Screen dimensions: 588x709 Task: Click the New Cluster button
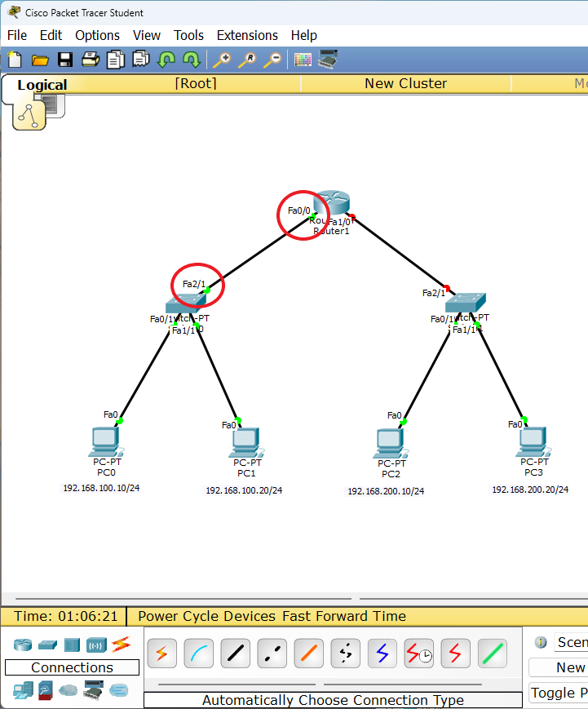406,84
